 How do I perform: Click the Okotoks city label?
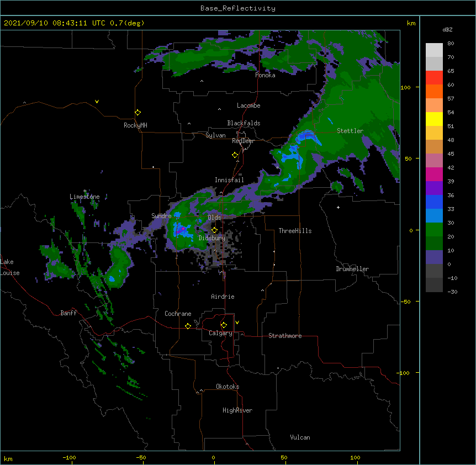point(228,387)
